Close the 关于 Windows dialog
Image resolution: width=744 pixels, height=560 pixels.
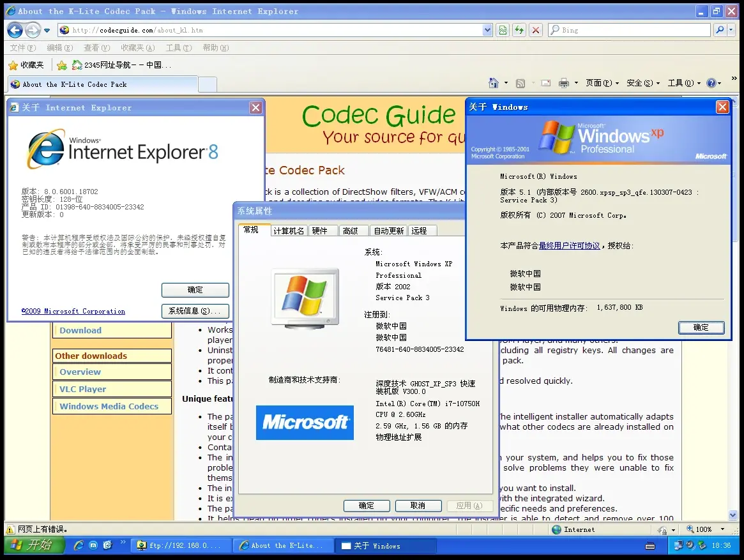point(722,107)
